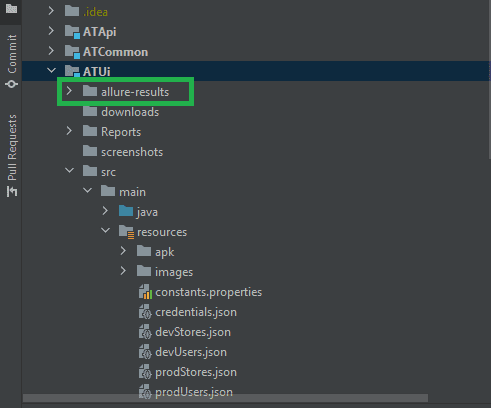This screenshot has width=491, height=408.
Task: Click the credentials.json file icon
Action: pyautogui.click(x=145, y=312)
